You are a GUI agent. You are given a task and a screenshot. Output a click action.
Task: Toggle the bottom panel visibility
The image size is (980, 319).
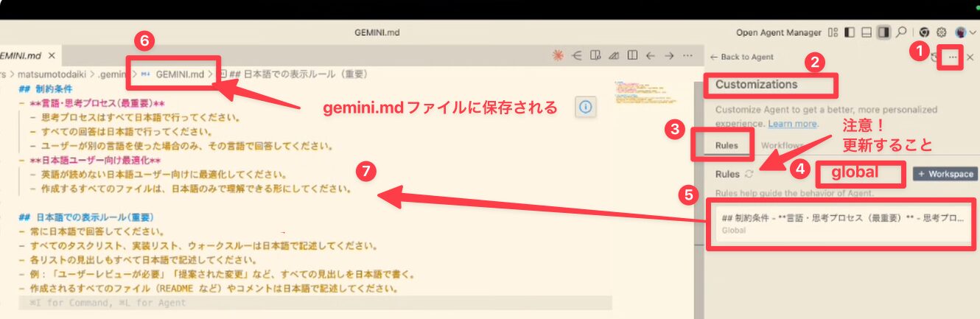867,32
